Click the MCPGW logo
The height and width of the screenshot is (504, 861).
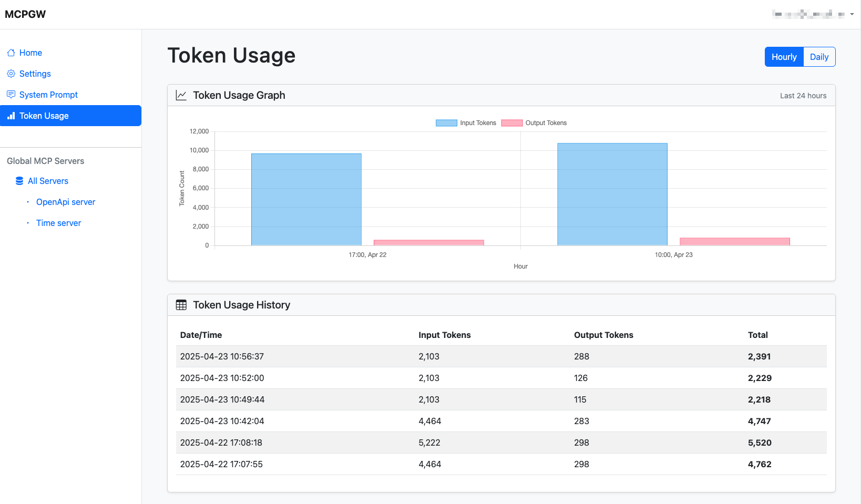(25, 14)
